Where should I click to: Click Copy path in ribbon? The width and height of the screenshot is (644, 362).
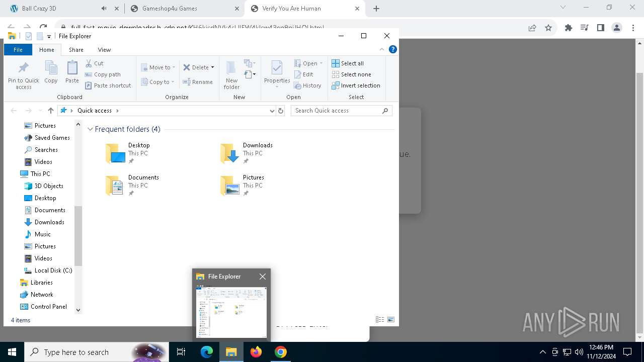[103, 74]
